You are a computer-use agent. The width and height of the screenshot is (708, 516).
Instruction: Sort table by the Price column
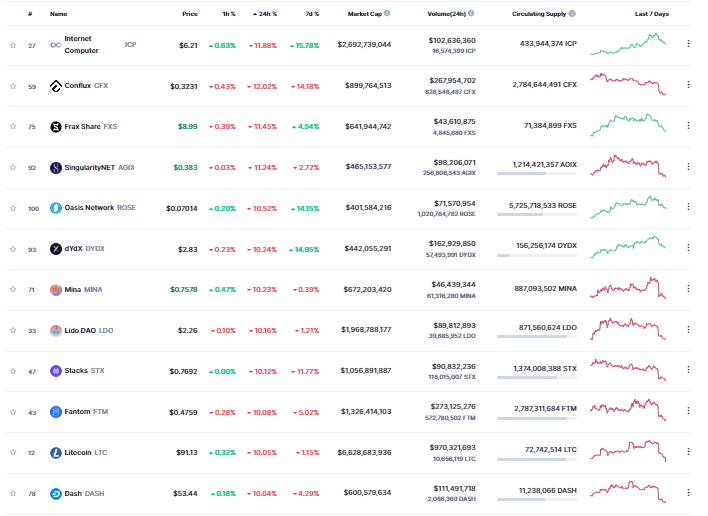click(190, 14)
